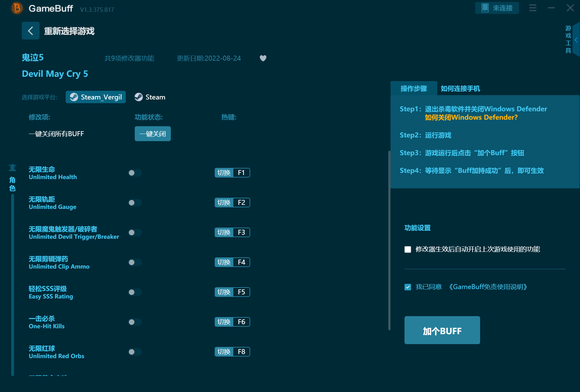Toggle Unlimited Health switch
The height and width of the screenshot is (392, 580).
coord(135,173)
